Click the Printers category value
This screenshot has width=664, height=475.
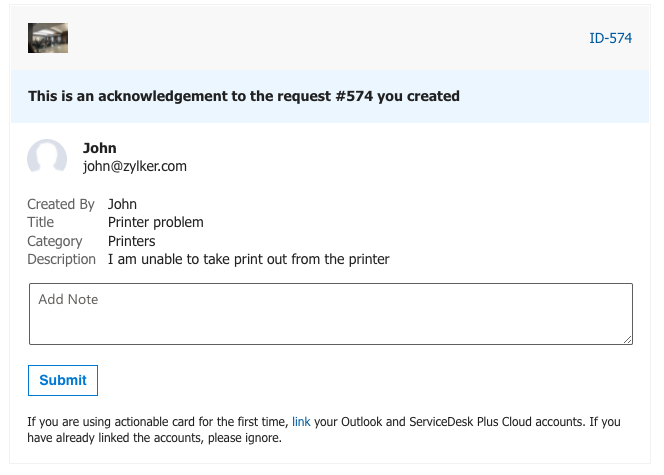click(131, 241)
